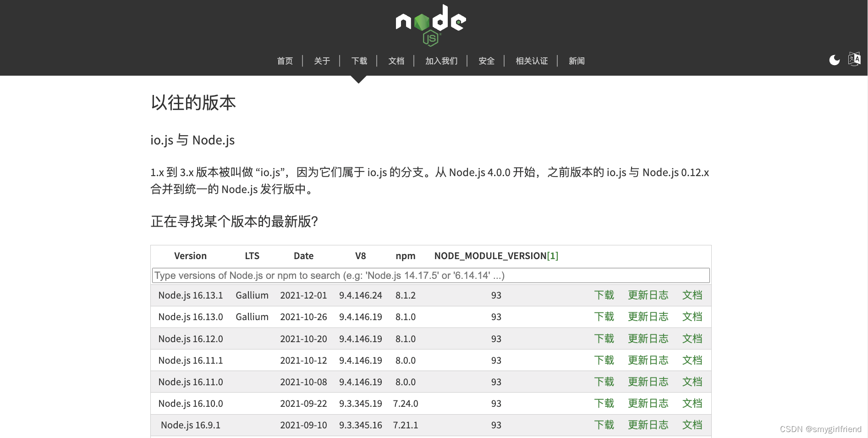Click the [1] footnote link in header
The width and height of the screenshot is (868, 438).
click(553, 256)
